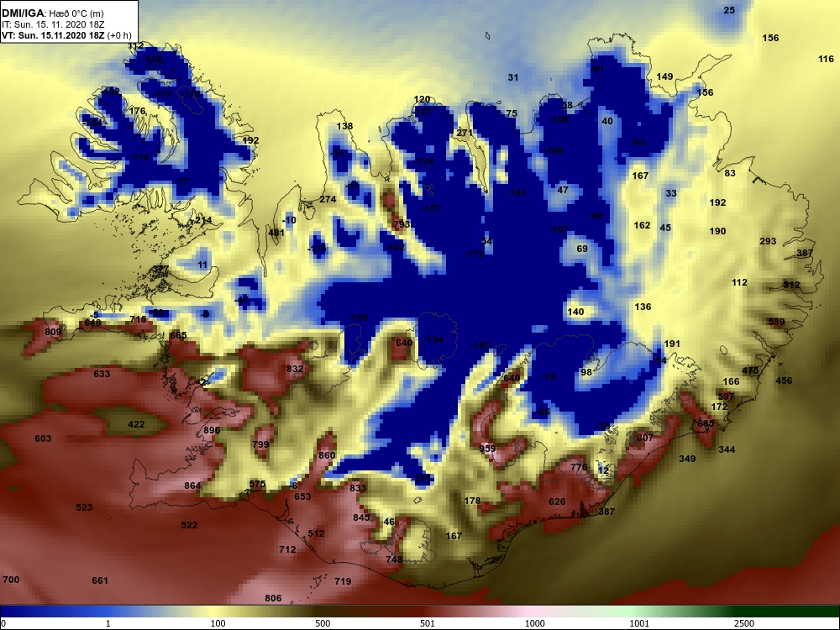Click the map value '864'

192,486
